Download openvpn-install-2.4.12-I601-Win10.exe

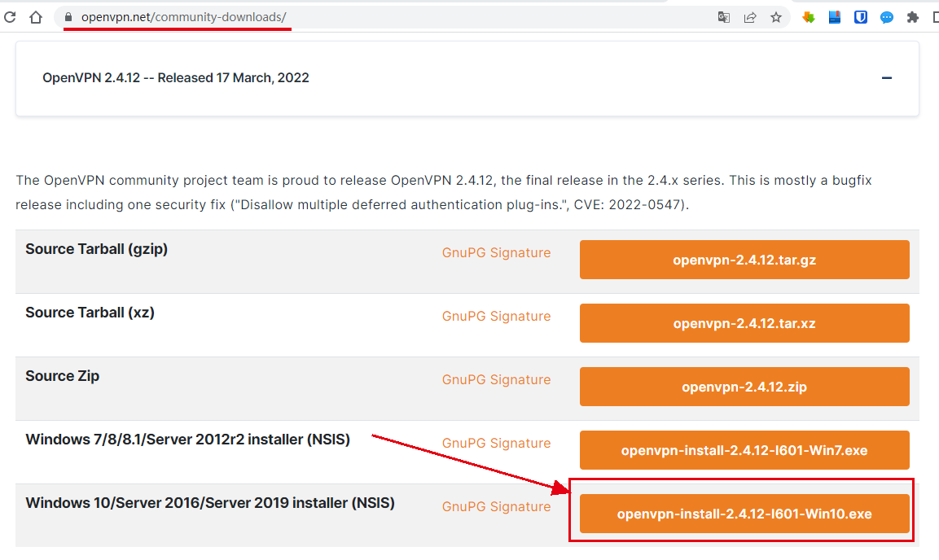click(744, 514)
